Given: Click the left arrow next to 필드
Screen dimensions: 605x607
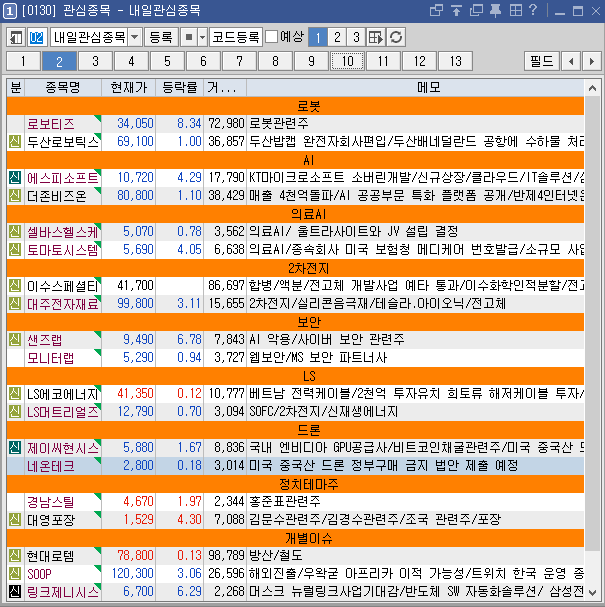Looking at the screenshot, I should [571, 61].
